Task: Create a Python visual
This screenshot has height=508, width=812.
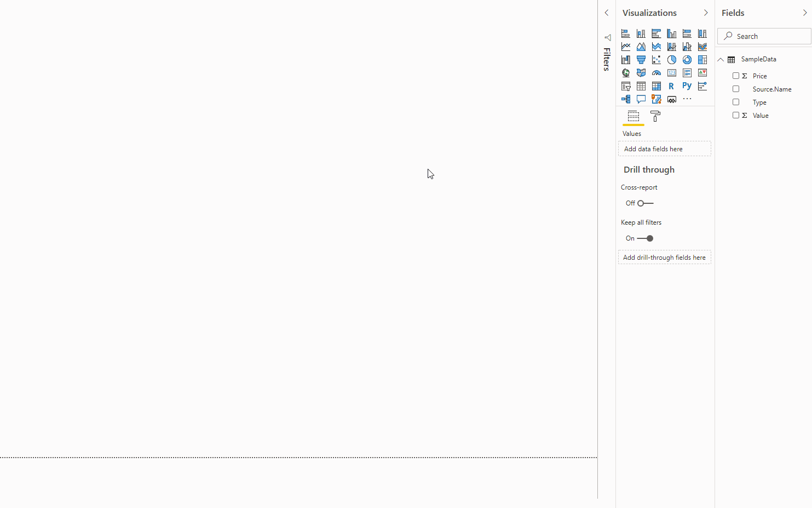Action: pyautogui.click(x=687, y=85)
